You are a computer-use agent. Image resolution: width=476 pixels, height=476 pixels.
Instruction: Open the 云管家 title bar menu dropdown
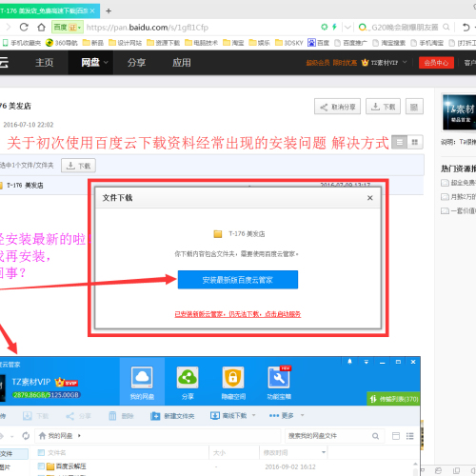pyautogui.click(x=367, y=362)
